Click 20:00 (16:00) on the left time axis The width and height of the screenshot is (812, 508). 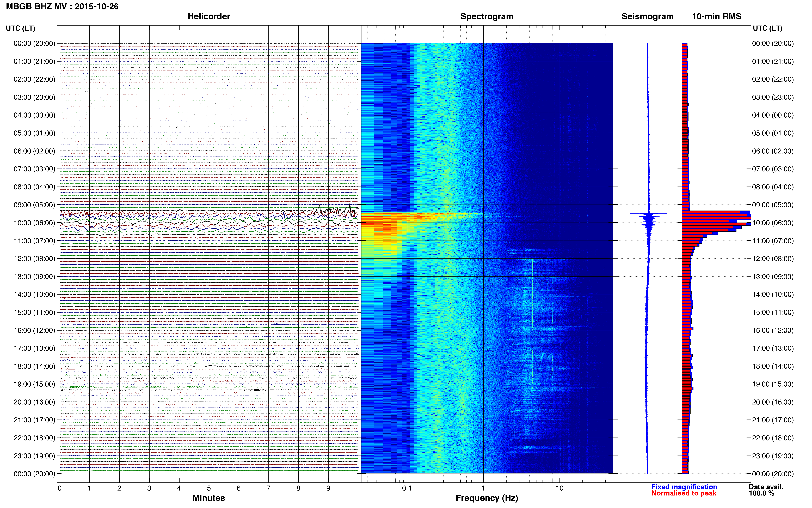pos(34,402)
